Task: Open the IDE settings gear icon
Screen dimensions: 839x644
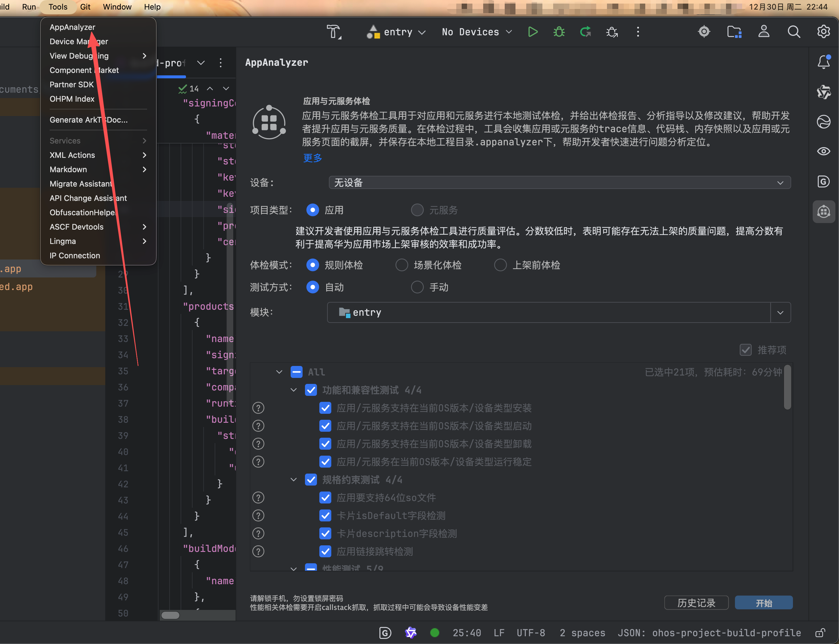Action: tap(824, 31)
